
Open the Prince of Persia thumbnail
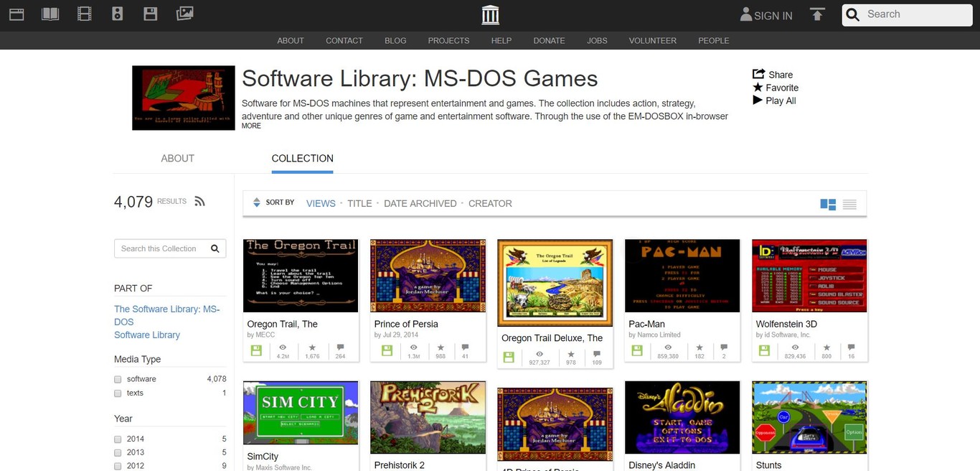[428, 275]
